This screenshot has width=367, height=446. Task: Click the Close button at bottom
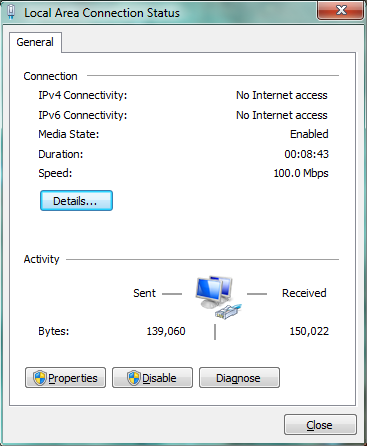(320, 425)
